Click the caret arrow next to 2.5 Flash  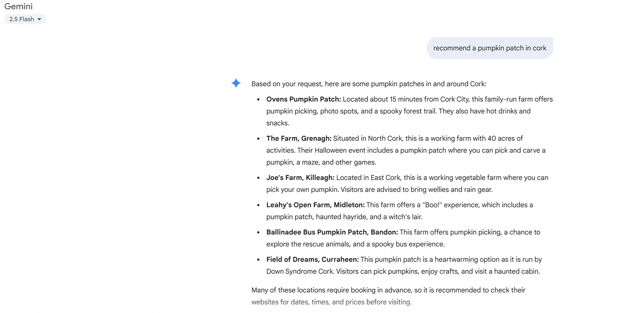(x=39, y=19)
